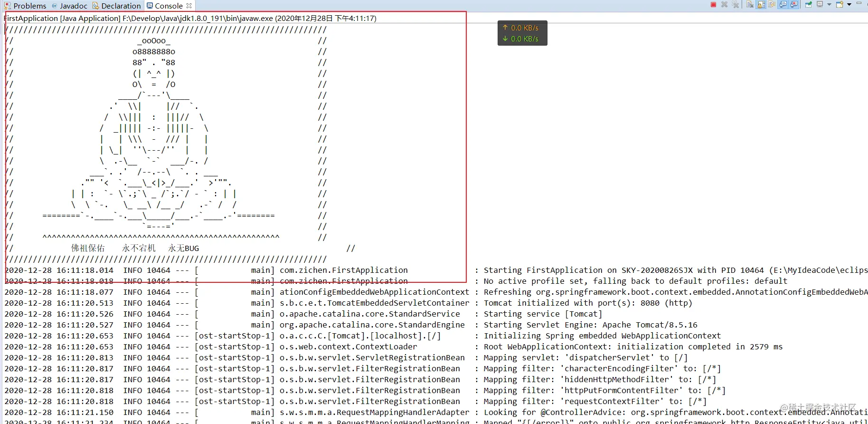Expand the Display Selected Console dropdown arrow

(829, 4)
